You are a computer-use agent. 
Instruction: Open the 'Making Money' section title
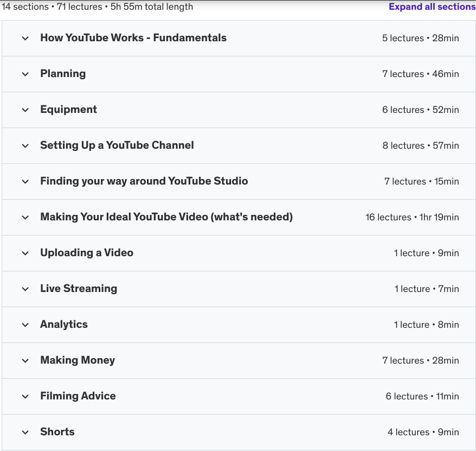(x=78, y=360)
